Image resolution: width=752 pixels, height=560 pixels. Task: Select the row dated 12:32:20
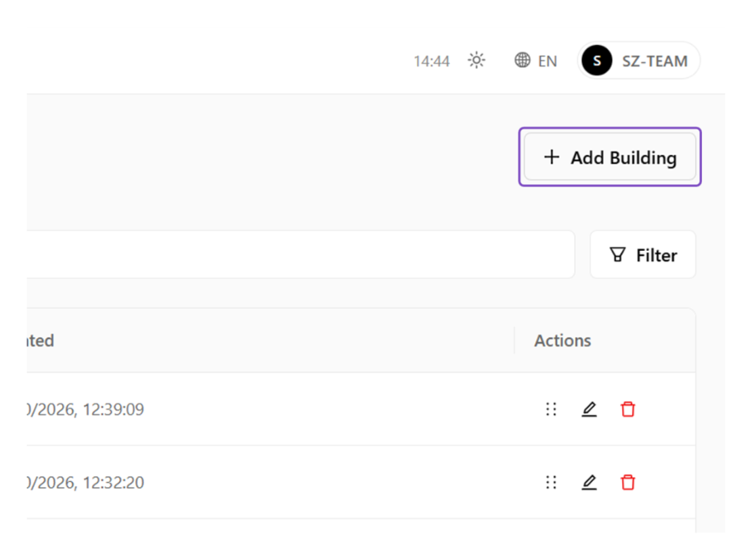point(361,482)
